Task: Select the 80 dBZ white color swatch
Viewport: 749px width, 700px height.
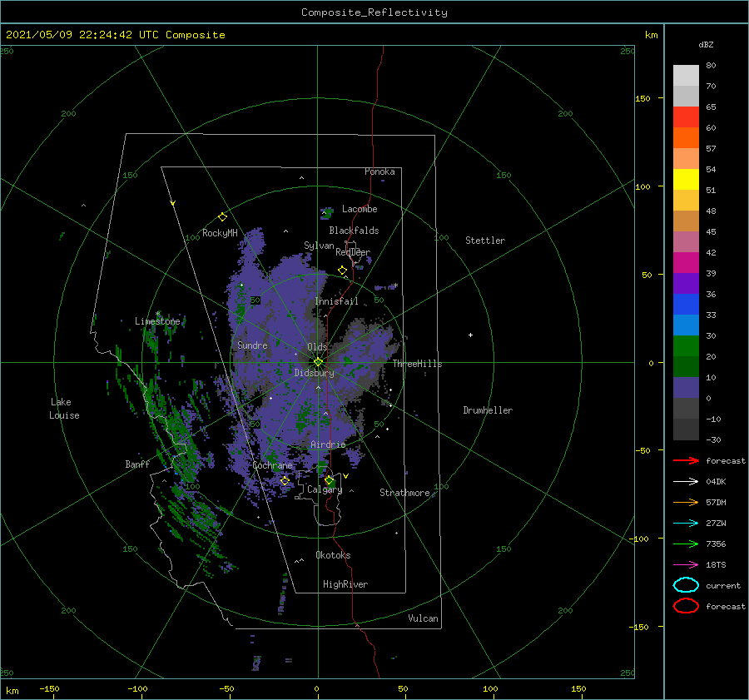Action: (686, 75)
